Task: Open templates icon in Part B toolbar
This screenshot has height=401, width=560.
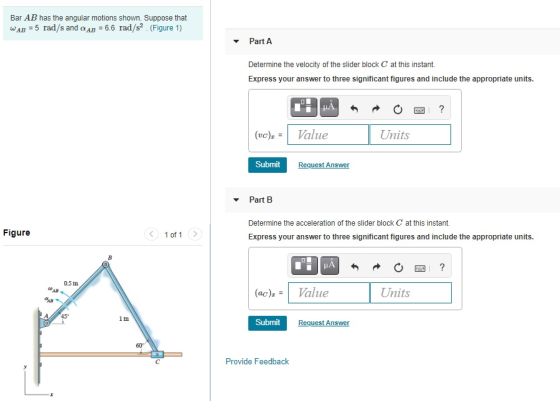Action: point(304,265)
